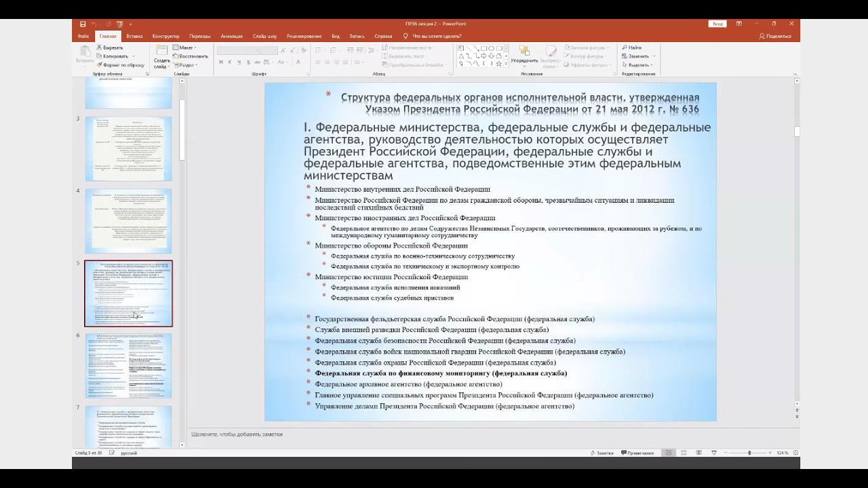Start Slide Show from status bar
The image size is (868, 488).
(x=713, y=453)
